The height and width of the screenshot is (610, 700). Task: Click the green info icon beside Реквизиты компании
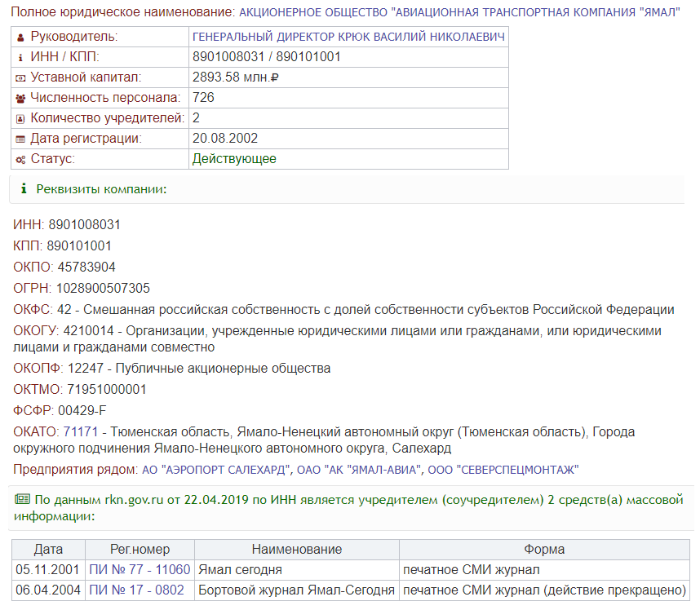24,188
